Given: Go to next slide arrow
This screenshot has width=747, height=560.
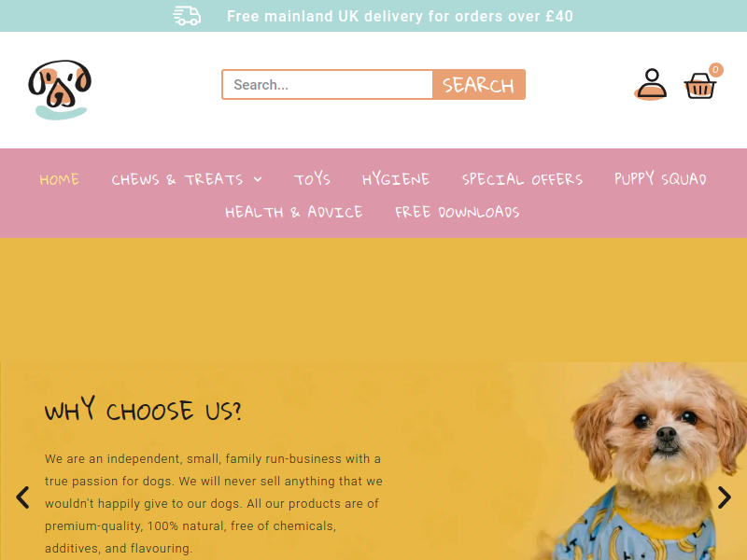Looking at the screenshot, I should coord(725,497).
